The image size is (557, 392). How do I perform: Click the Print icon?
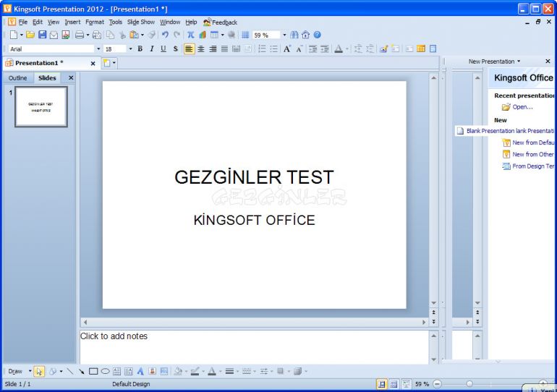click(x=80, y=35)
